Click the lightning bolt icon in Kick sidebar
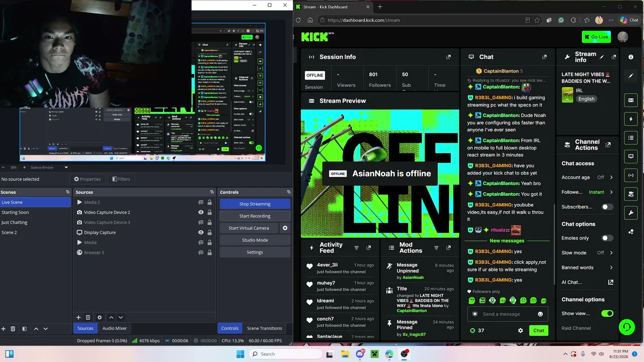 (x=631, y=119)
